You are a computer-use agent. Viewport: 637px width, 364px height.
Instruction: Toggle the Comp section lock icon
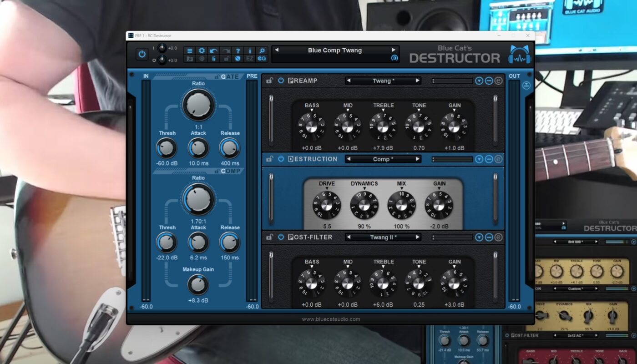click(217, 171)
